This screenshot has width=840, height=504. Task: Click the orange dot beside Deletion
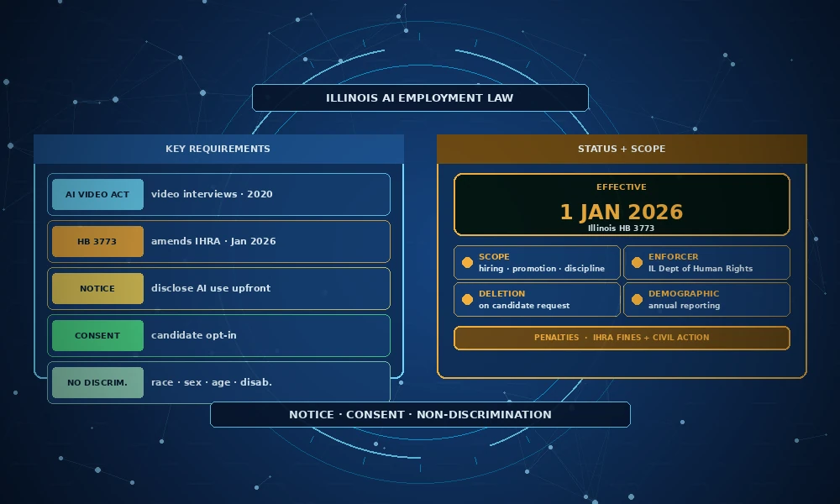click(x=467, y=299)
